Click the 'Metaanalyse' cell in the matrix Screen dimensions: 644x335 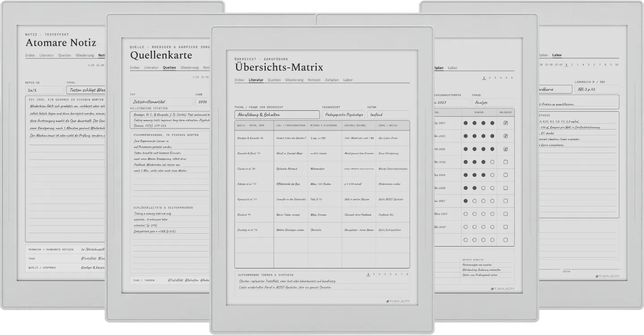(x=325, y=169)
